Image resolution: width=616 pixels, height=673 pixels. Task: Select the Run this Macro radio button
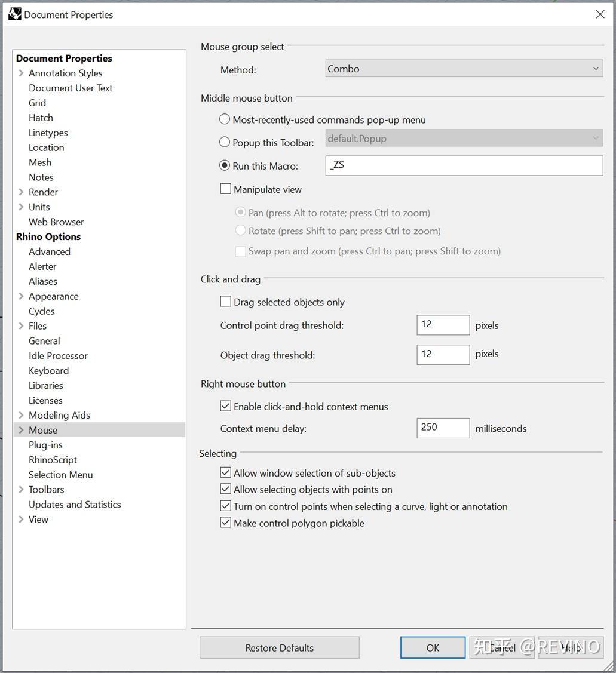(x=225, y=165)
